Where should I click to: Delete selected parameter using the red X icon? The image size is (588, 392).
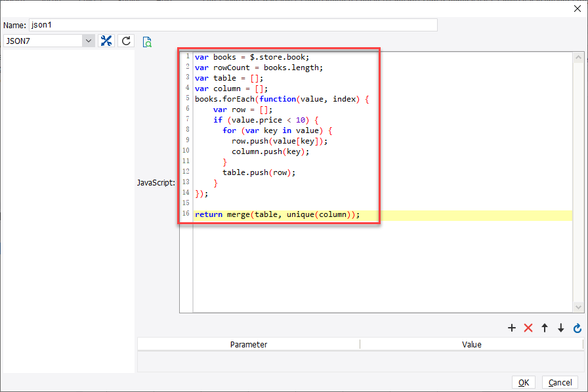pyautogui.click(x=528, y=328)
